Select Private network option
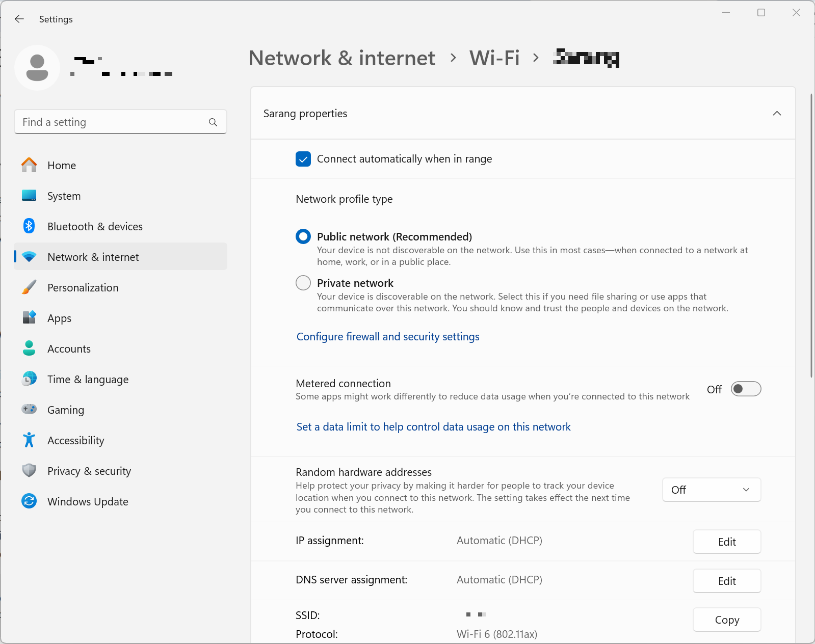 pyautogui.click(x=303, y=283)
